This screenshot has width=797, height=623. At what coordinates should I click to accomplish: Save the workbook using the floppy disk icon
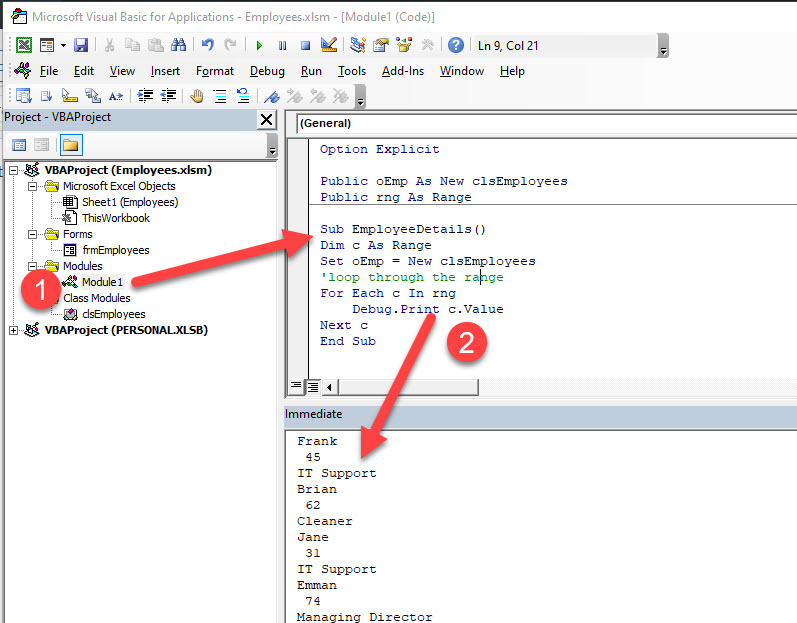tap(81, 45)
